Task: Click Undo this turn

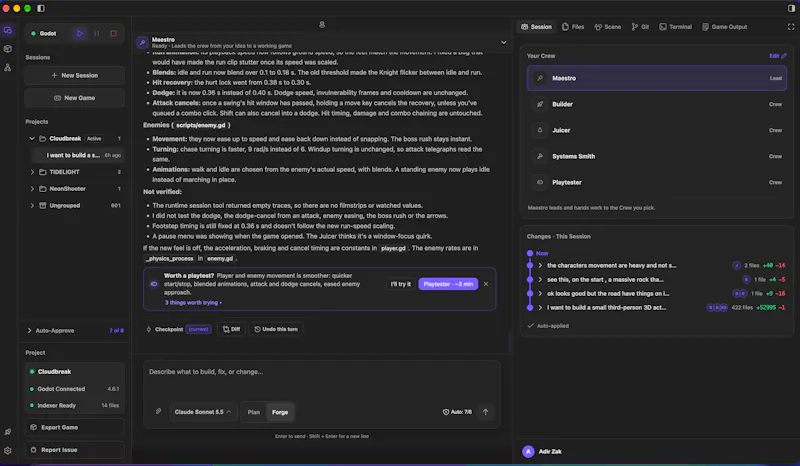Action: 276,329
